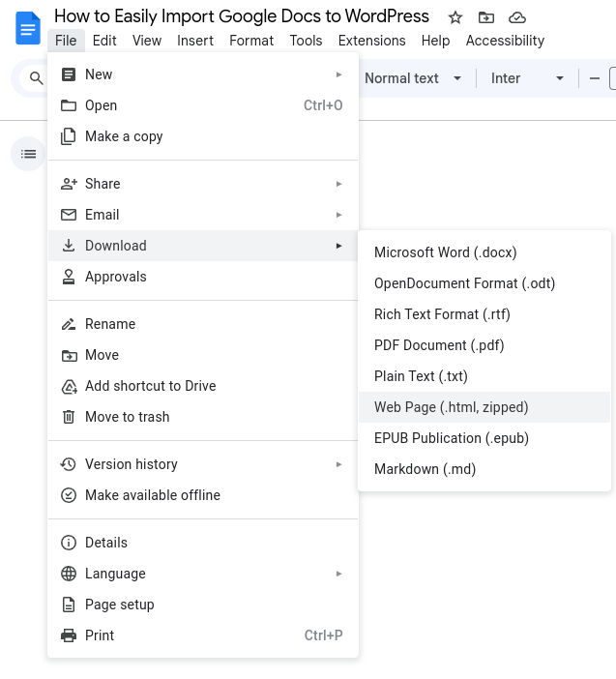Show the document outline panel

[x=28, y=154]
